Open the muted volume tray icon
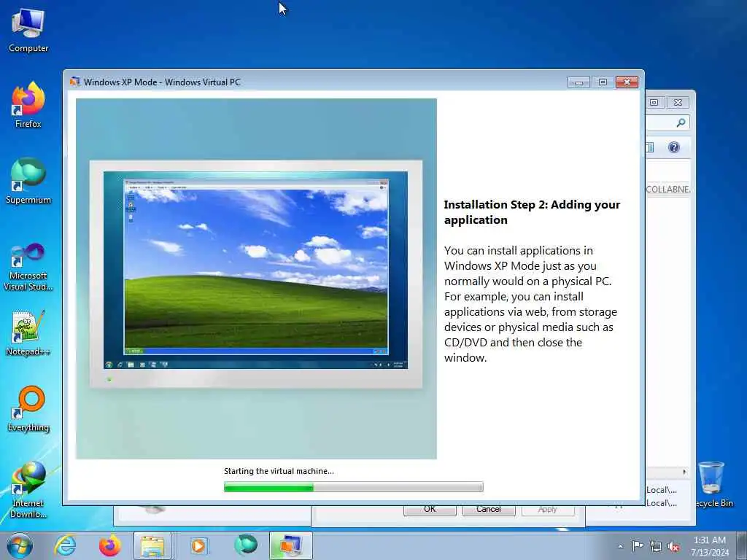747x560 pixels. click(x=673, y=547)
